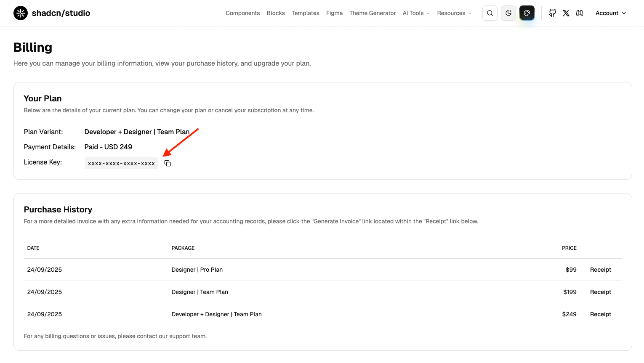Open the Blocks navigation item
Screen dimensions: 644x363
pyautogui.click(x=276, y=13)
